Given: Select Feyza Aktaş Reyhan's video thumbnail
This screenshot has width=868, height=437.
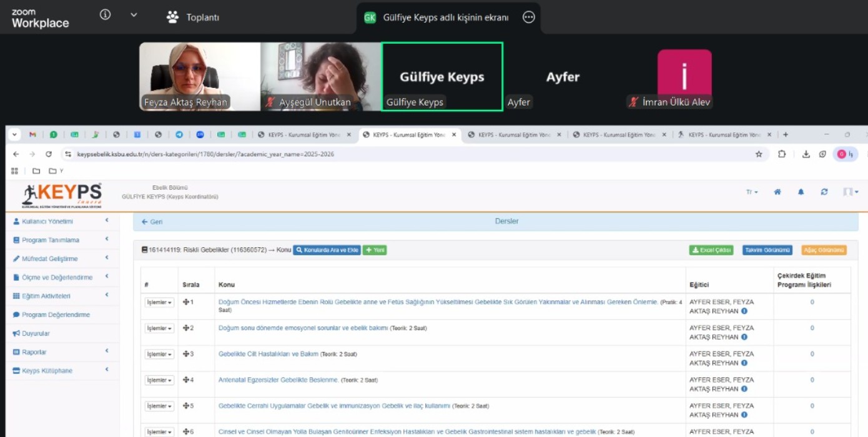Looking at the screenshot, I should point(199,77).
